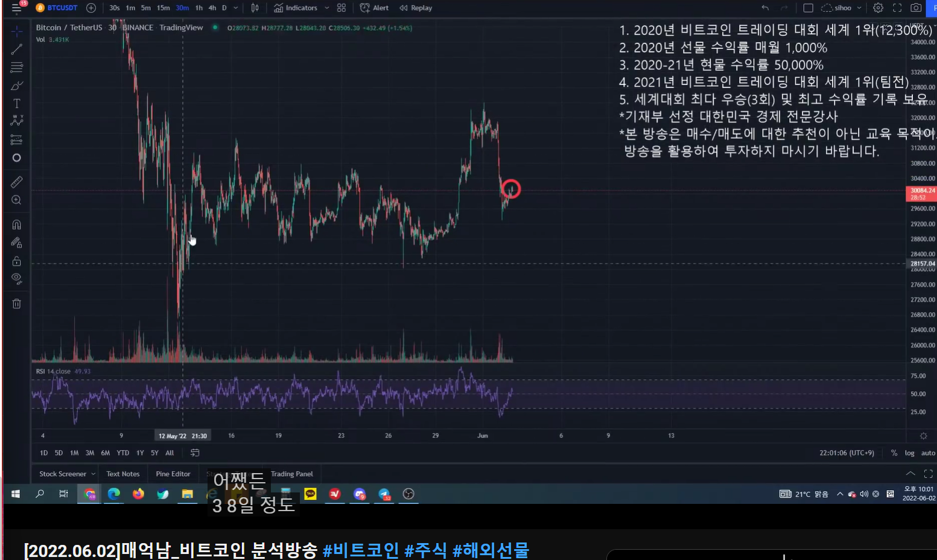Select the 30m interval
Image resolution: width=937 pixels, height=560 pixels.
[x=182, y=8]
